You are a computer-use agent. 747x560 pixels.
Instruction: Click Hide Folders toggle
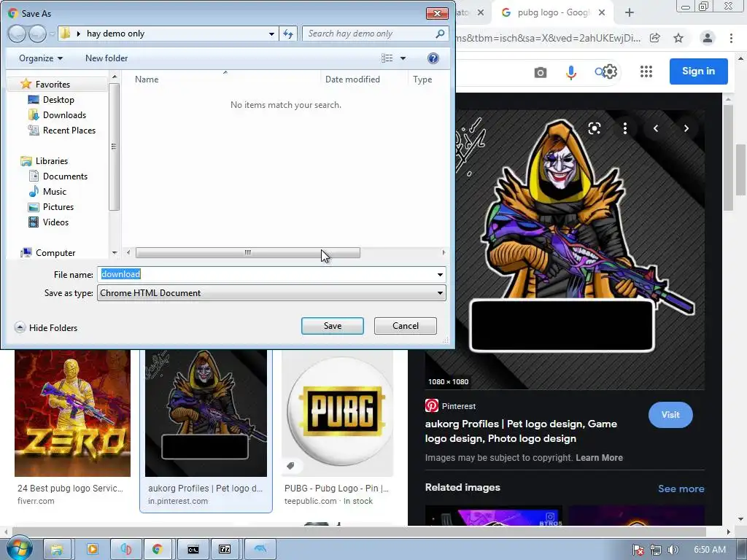pyautogui.click(x=46, y=327)
